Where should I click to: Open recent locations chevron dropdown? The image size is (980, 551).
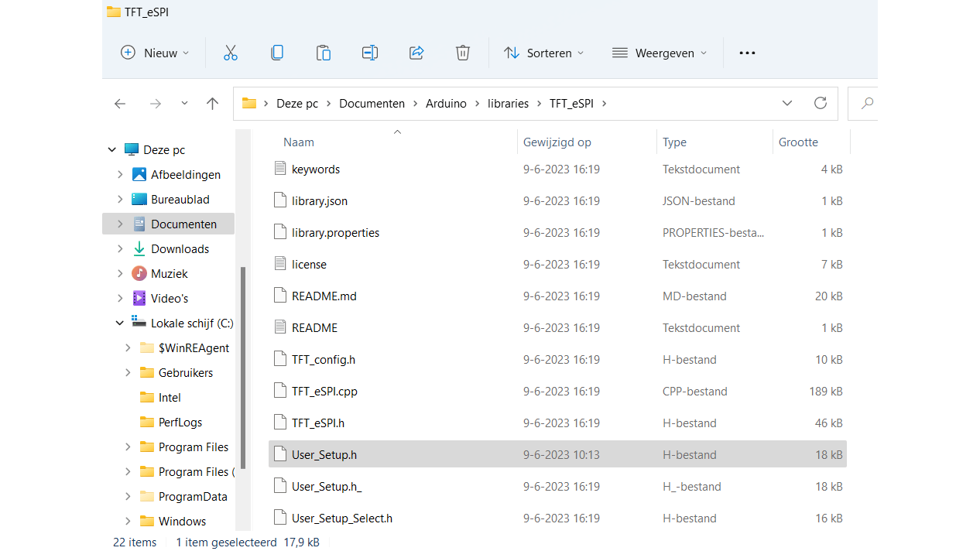tap(184, 103)
